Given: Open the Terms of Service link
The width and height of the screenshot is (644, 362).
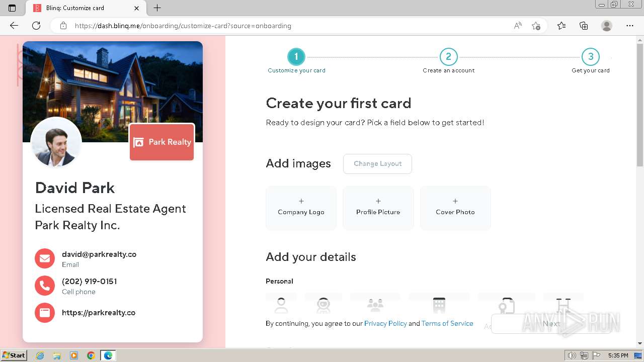Looking at the screenshot, I should click(x=447, y=323).
